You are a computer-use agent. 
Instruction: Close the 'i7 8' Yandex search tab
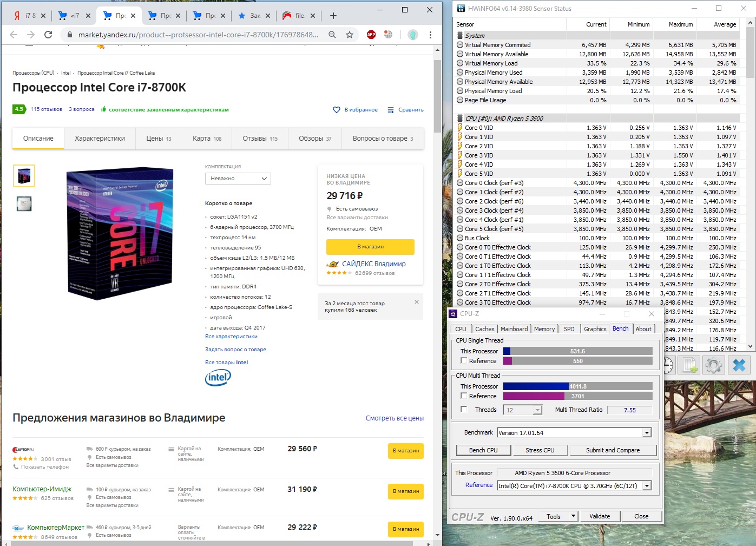43,16
